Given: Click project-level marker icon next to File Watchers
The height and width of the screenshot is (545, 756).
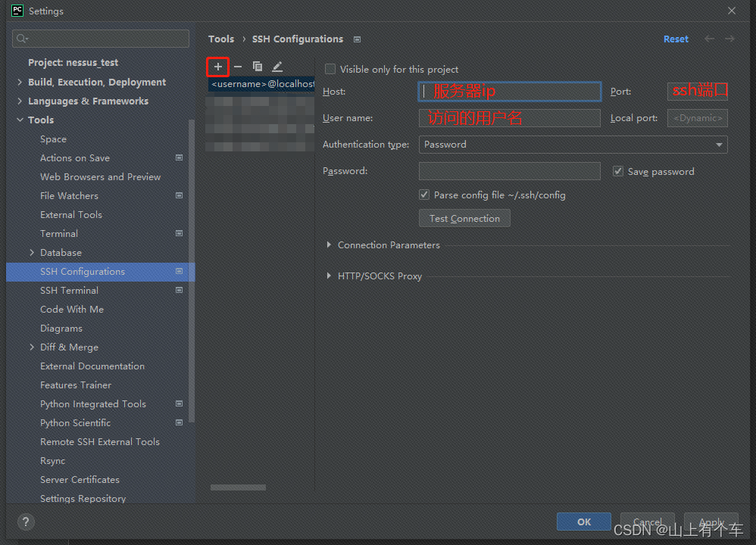Looking at the screenshot, I should pyautogui.click(x=180, y=195).
